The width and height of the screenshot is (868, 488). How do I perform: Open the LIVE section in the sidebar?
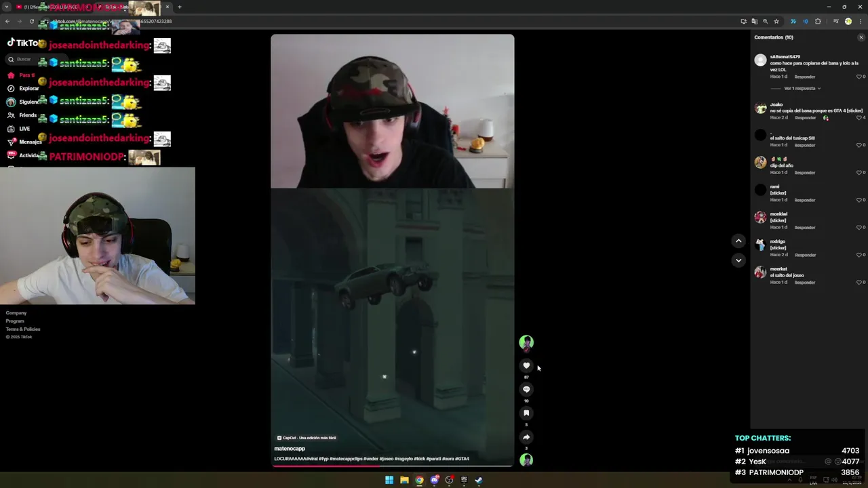click(x=18, y=129)
